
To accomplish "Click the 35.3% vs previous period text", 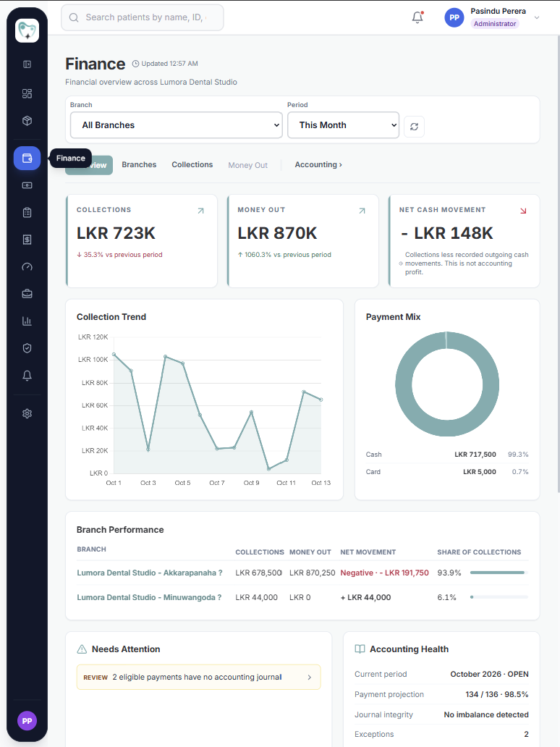I will [x=119, y=255].
